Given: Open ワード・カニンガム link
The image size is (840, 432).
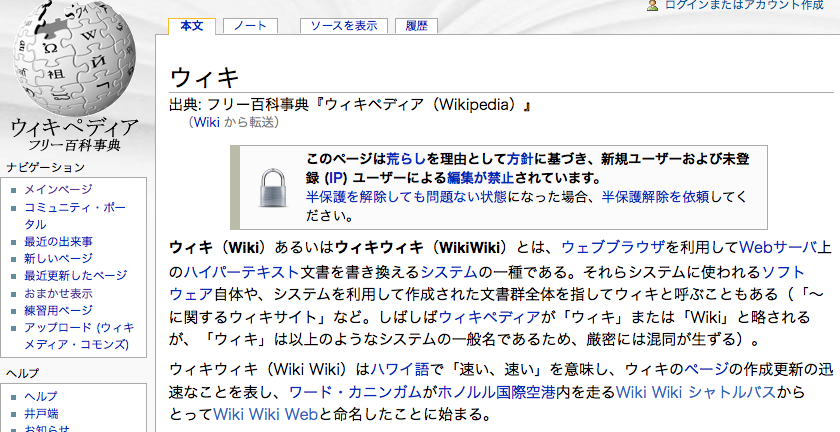Looking at the screenshot, I should pyautogui.click(x=355, y=392).
